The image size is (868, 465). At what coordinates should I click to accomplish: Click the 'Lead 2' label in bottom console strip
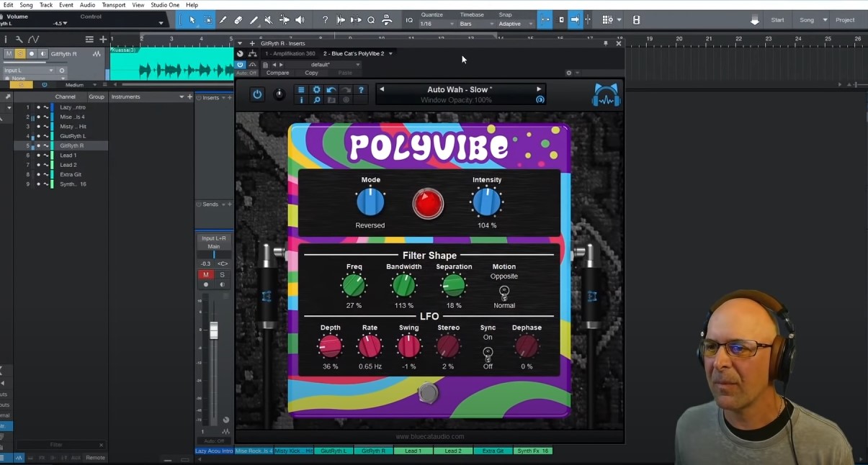453,451
